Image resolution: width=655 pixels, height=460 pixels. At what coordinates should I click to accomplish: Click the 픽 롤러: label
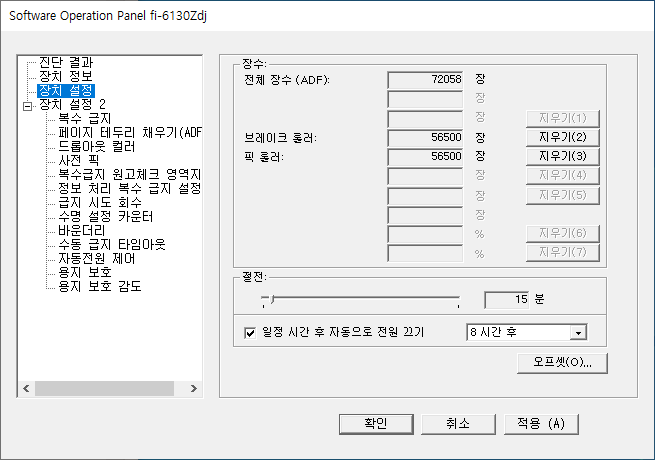click(x=264, y=157)
